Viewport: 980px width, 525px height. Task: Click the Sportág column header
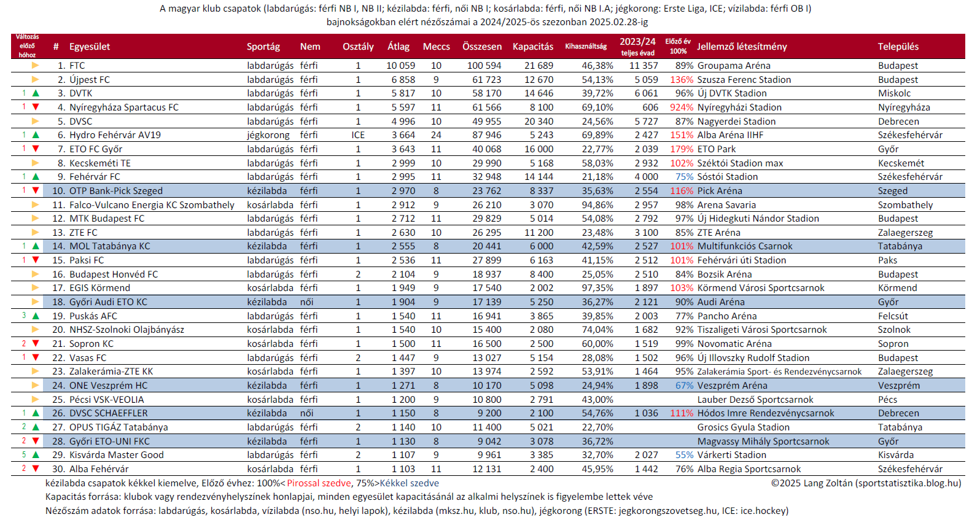263,47
